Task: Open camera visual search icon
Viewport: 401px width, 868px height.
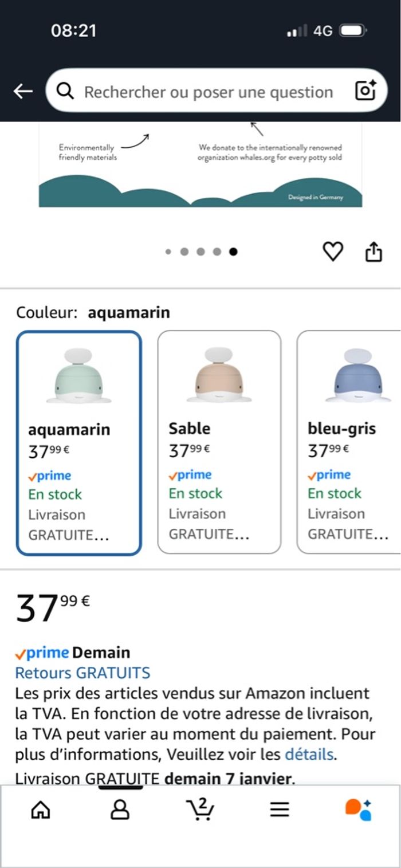Action: click(x=365, y=91)
